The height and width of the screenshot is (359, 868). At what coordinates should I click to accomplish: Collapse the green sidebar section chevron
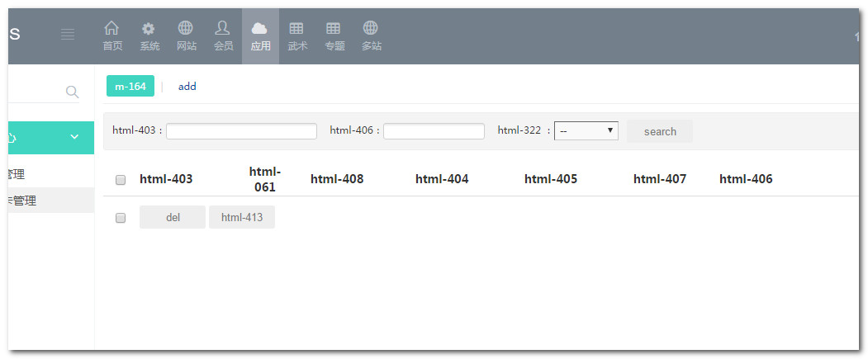74,137
